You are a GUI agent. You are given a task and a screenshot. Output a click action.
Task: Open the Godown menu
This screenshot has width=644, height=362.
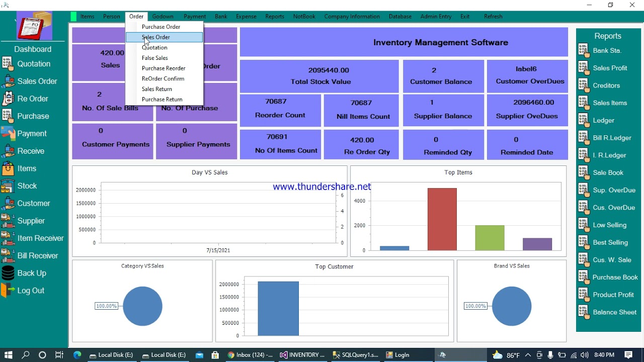[163, 17]
